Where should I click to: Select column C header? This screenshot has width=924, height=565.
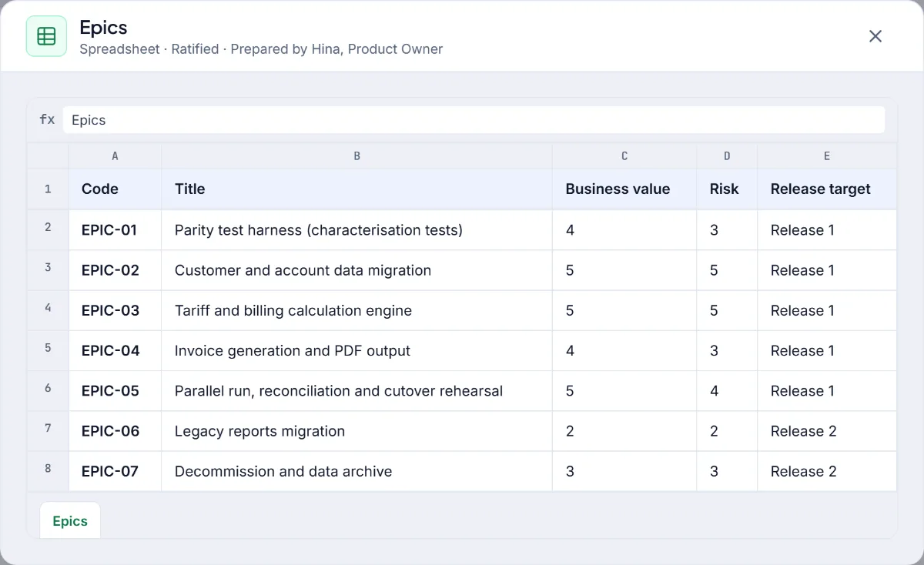pyautogui.click(x=624, y=156)
